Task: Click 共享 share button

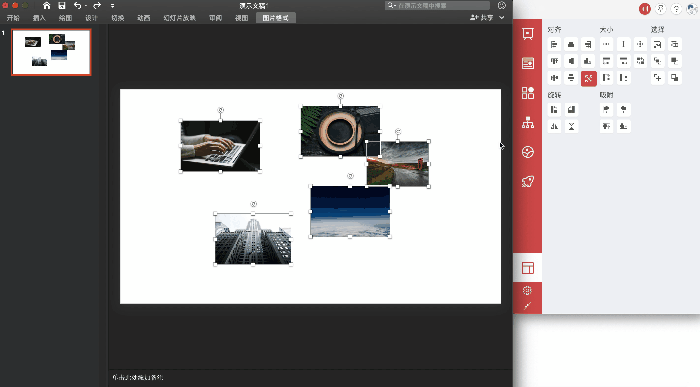Action: coord(481,17)
